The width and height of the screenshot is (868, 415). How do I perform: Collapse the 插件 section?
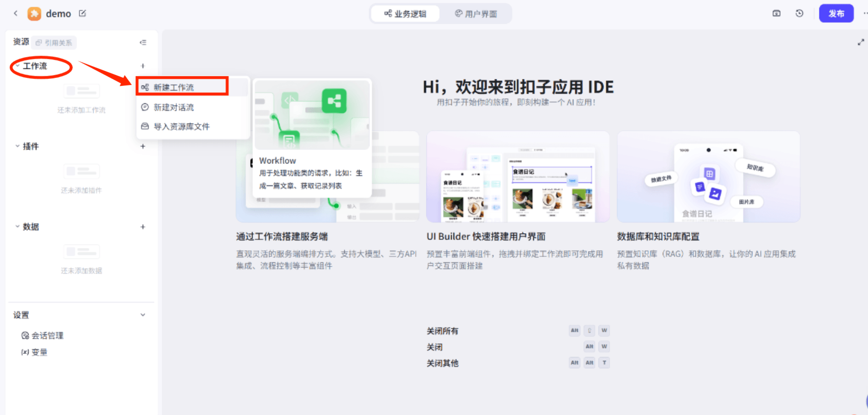click(x=17, y=146)
